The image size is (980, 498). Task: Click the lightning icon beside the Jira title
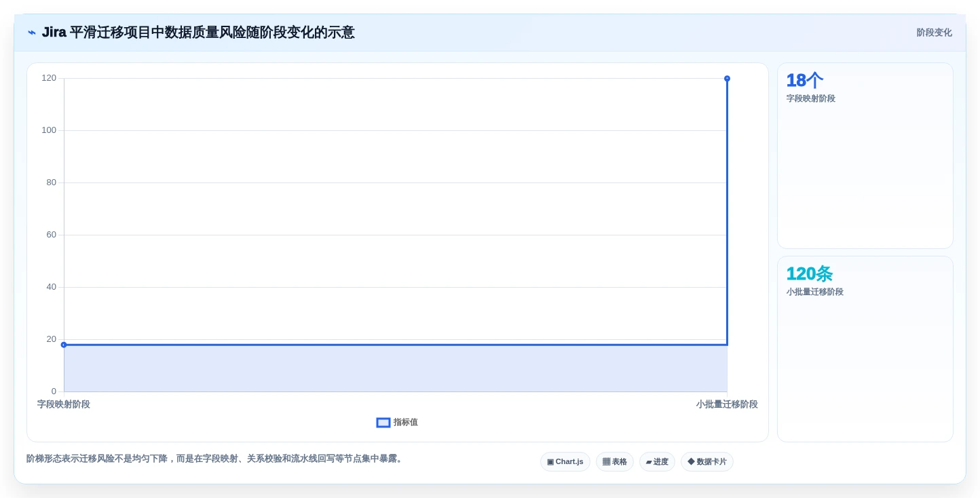[x=32, y=33]
